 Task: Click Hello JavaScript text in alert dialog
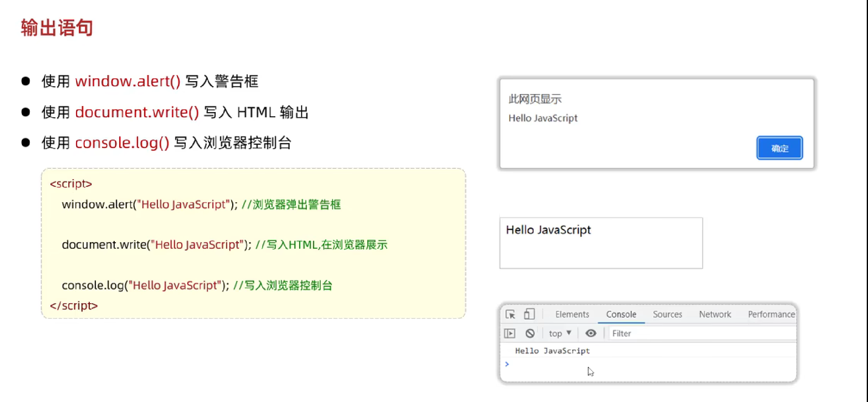coord(543,118)
